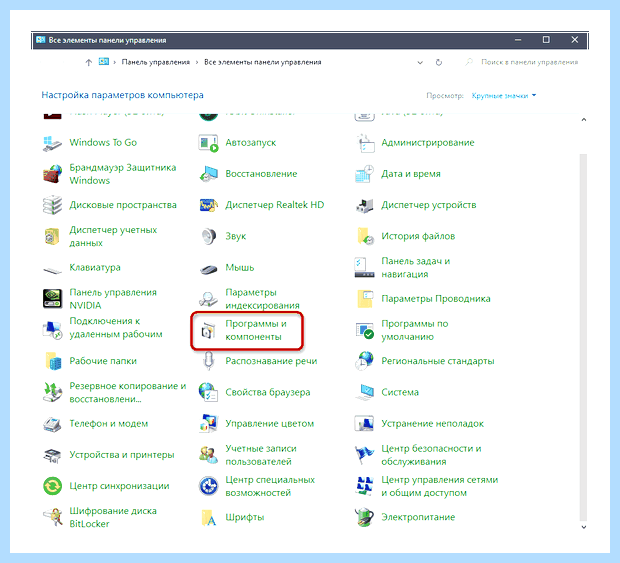
Task: Open the Мышь icon
Action: 208,269
